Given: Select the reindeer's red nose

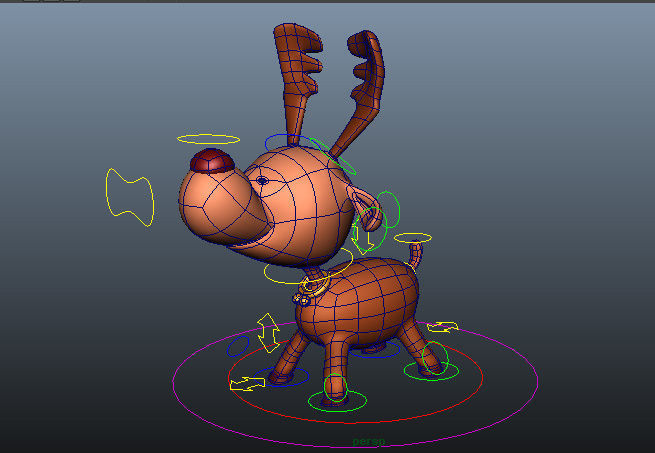Looking at the screenshot, I should (212, 161).
